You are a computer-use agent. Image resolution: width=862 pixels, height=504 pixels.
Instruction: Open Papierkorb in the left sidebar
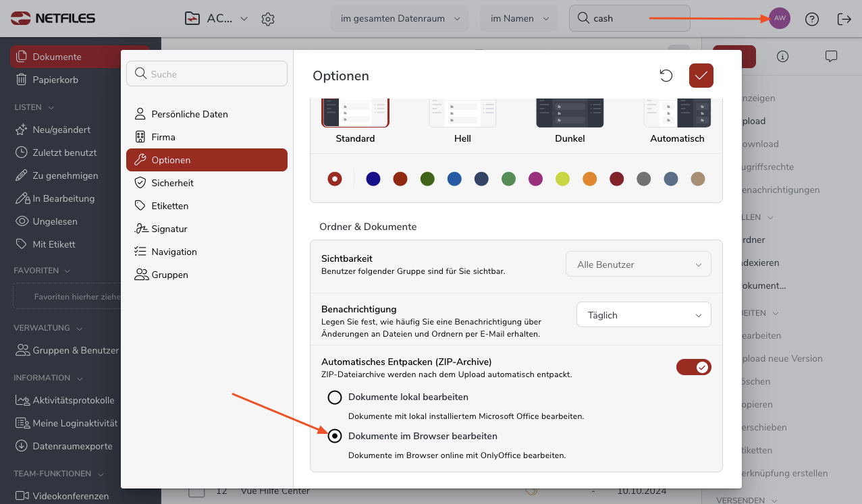coord(55,80)
